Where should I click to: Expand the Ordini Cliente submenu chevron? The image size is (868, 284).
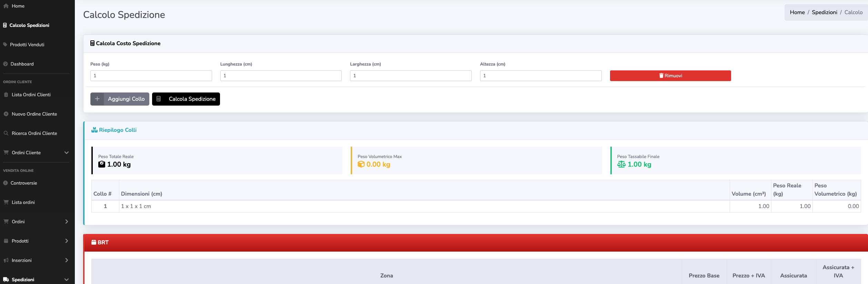(67, 153)
